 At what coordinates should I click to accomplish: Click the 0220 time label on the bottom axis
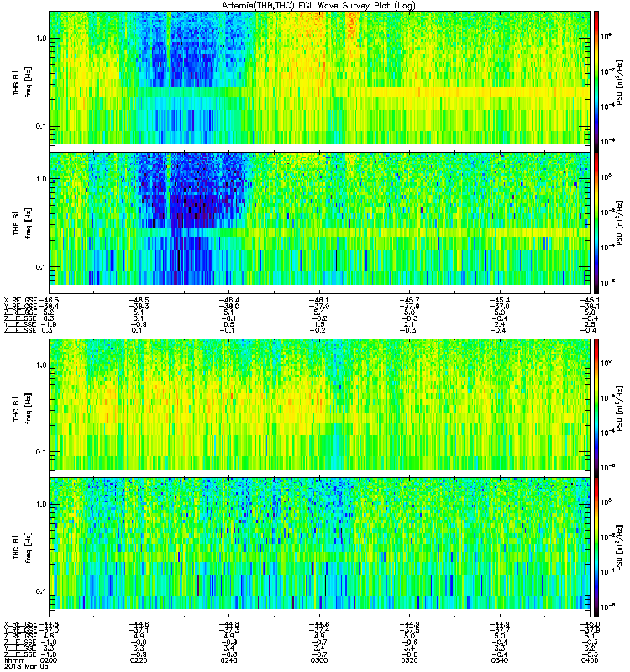pyautogui.click(x=139, y=660)
